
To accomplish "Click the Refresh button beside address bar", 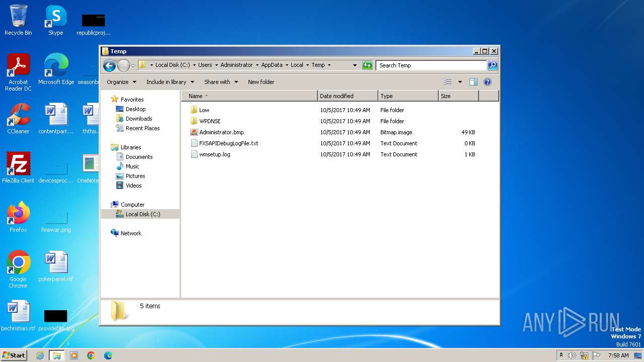I will tap(367, 65).
